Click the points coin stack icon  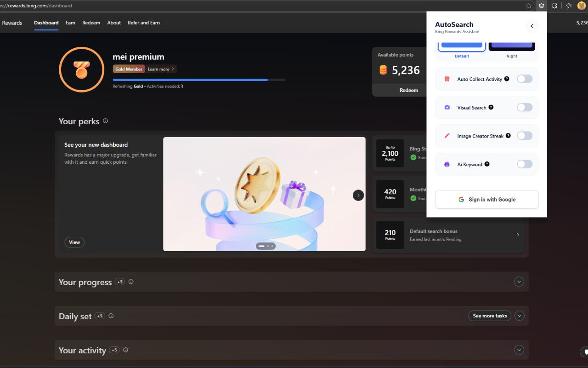(x=383, y=70)
